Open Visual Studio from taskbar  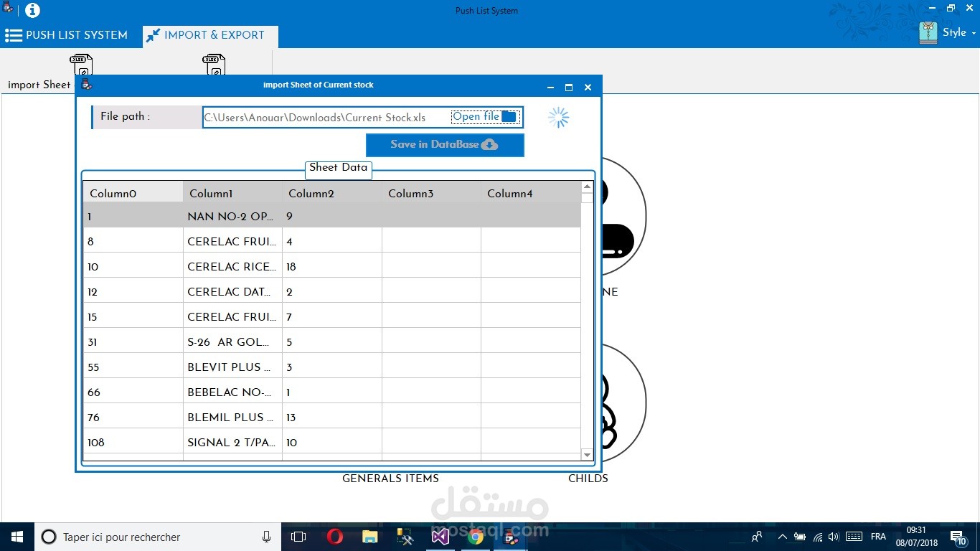[440, 537]
